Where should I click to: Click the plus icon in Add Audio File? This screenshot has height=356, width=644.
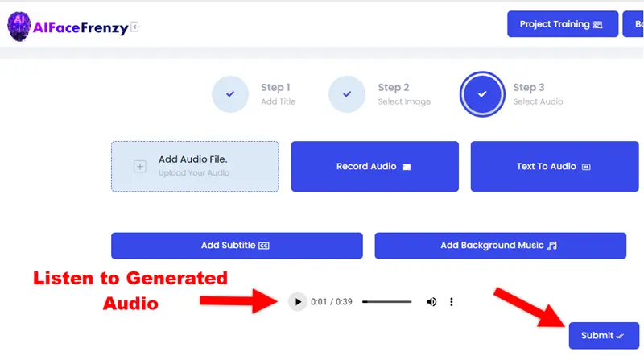(x=139, y=167)
